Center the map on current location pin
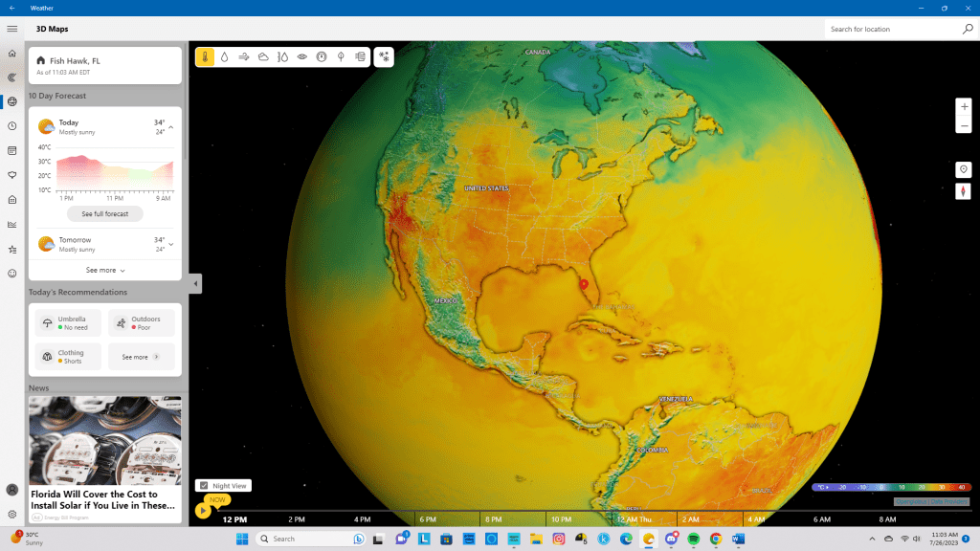Image resolution: width=980 pixels, height=551 pixels. coord(964,169)
